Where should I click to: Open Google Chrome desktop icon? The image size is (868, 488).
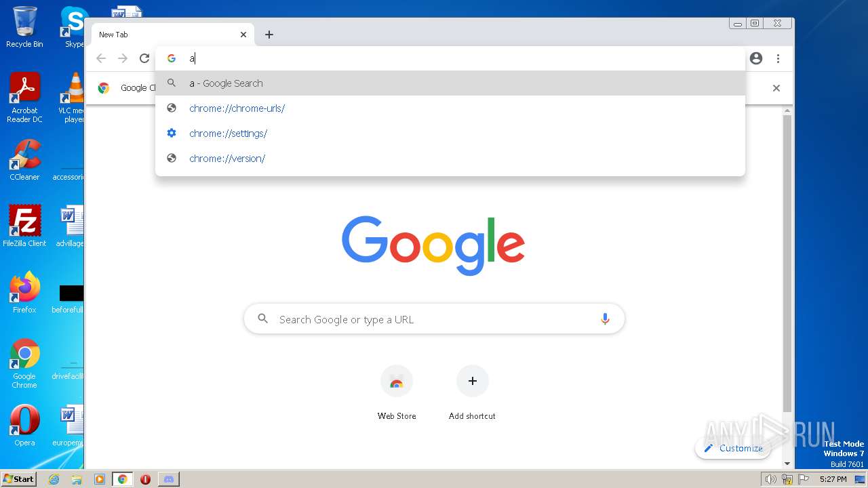pos(24,363)
